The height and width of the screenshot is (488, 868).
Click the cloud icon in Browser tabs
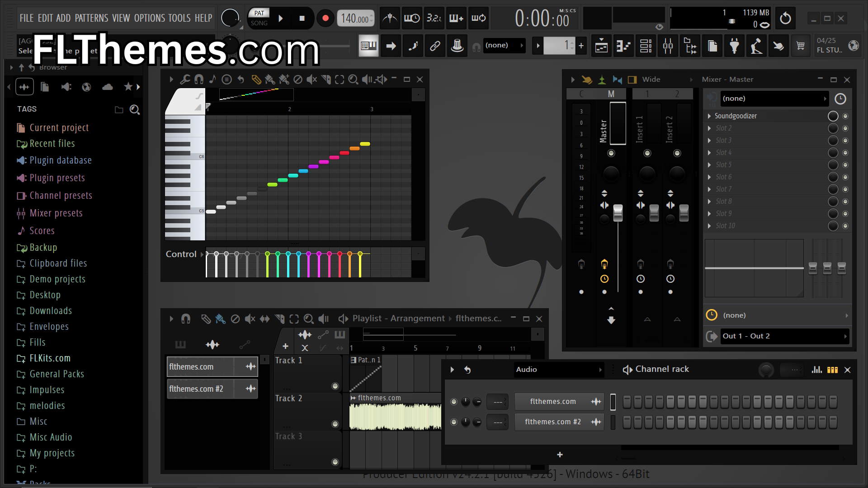coord(107,87)
